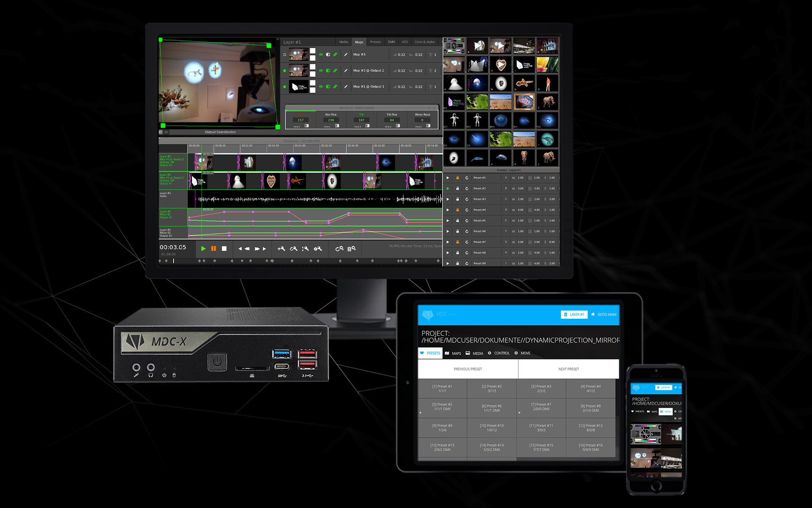Open the LFO tab
The width and height of the screenshot is (812, 508).
pos(405,42)
